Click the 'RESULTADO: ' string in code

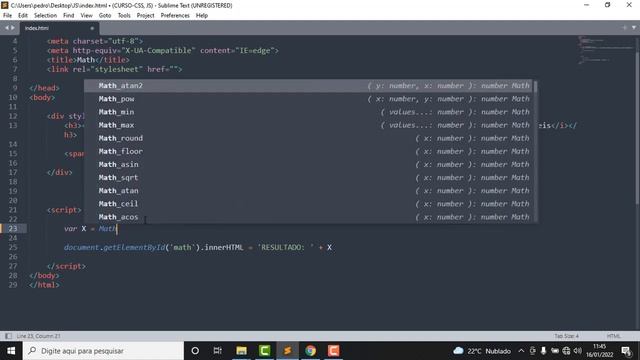[x=286, y=247]
